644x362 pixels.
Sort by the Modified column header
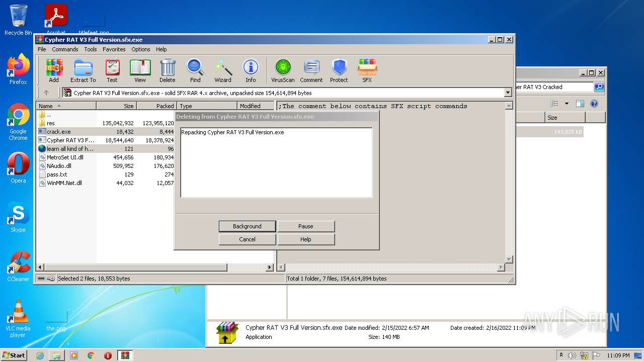256,106
